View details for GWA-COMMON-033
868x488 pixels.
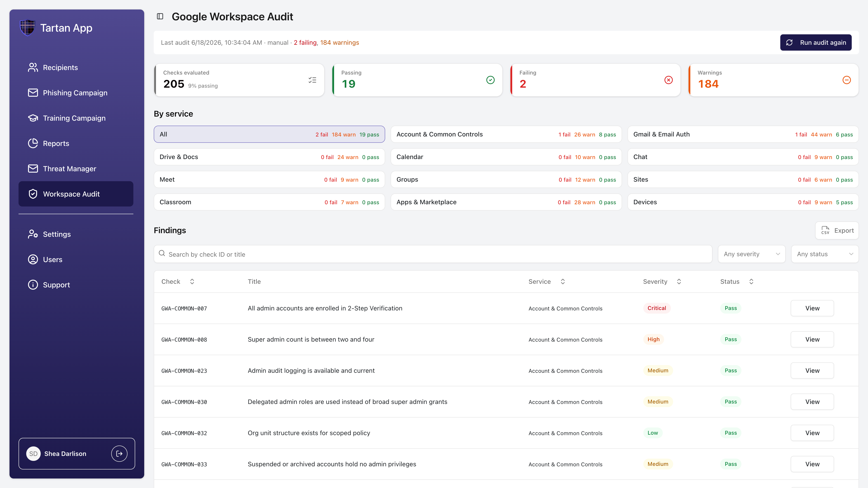(x=812, y=464)
